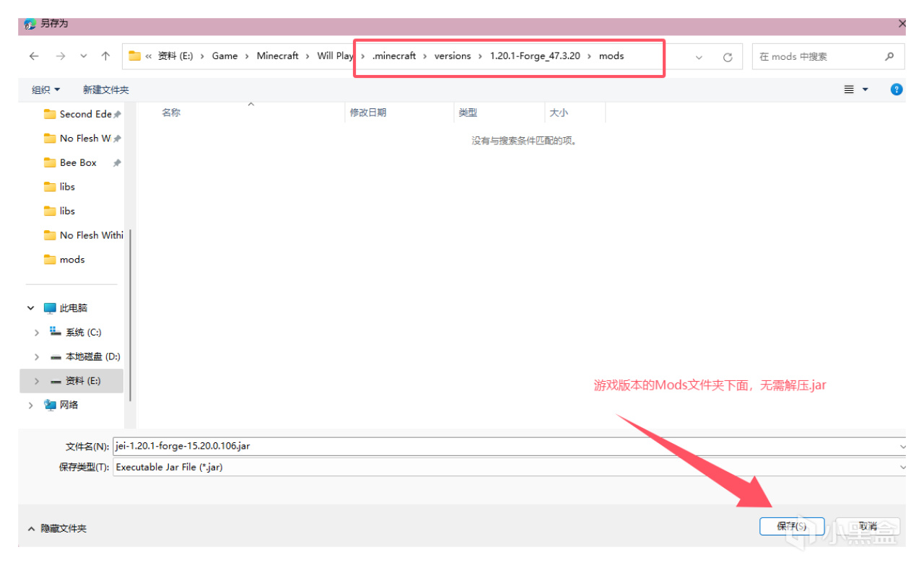
Task: Open No Flesh Withi folder
Action: tap(83, 235)
